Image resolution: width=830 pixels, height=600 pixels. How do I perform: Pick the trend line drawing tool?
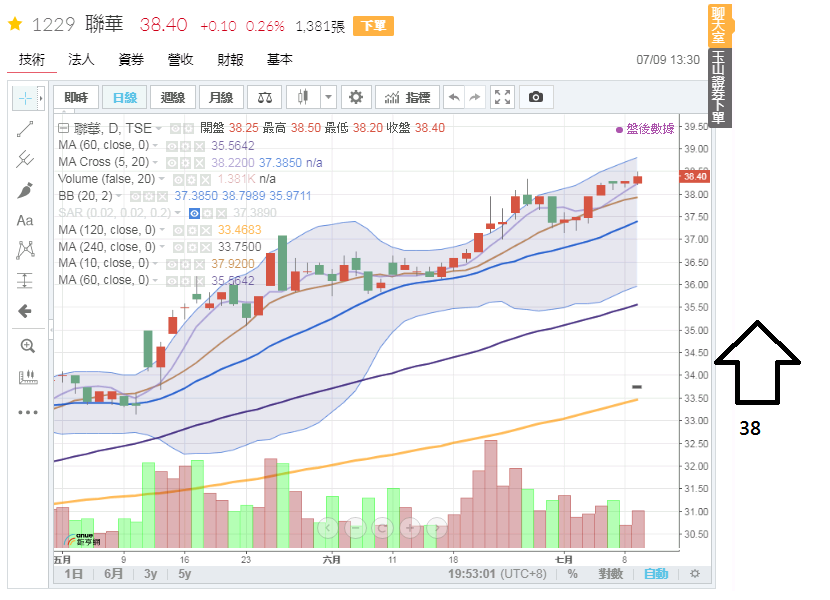point(25,129)
